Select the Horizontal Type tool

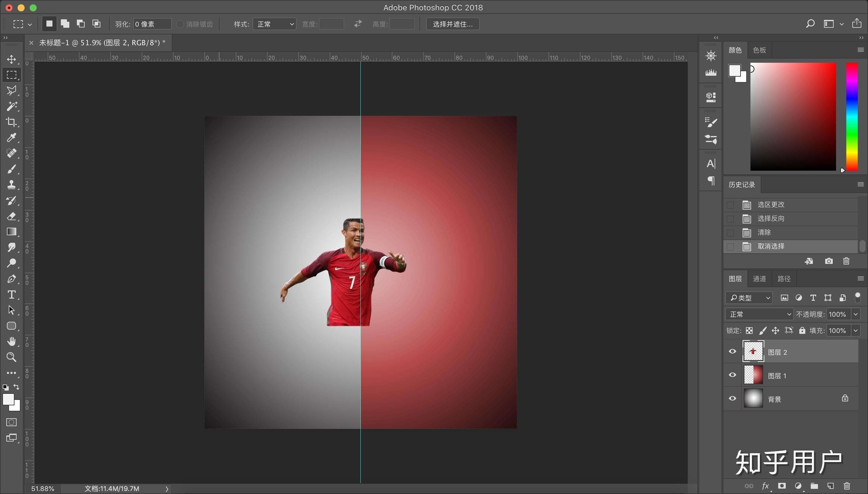(x=11, y=294)
